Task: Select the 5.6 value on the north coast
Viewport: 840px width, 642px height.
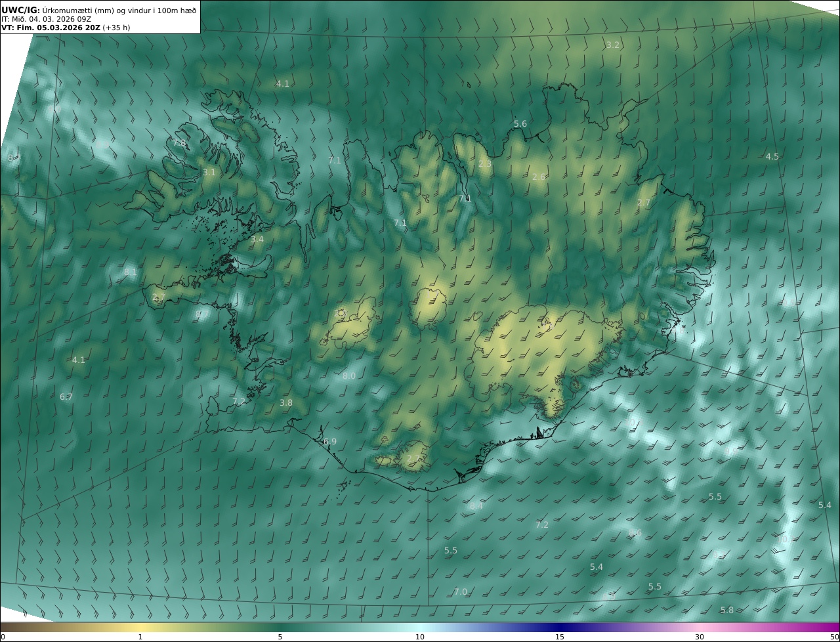Action: point(520,124)
